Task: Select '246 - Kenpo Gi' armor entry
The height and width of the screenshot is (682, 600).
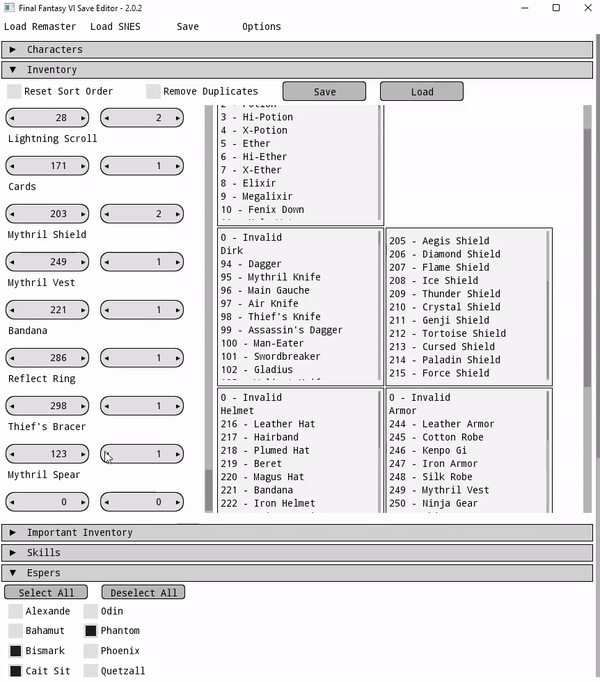Action: coord(428,450)
